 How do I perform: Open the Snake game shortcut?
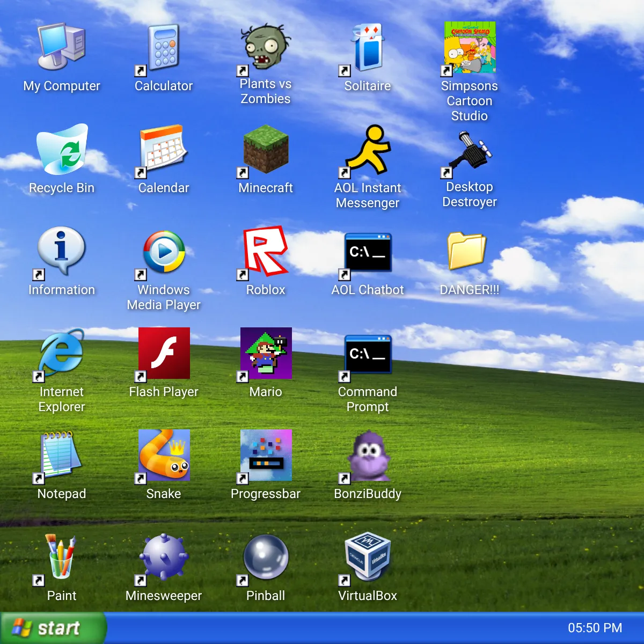point(164,456)
